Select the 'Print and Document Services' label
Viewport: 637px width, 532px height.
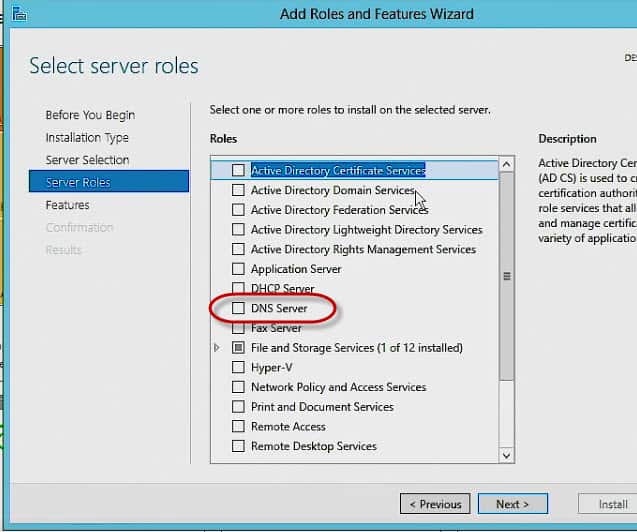pos(322,407)
